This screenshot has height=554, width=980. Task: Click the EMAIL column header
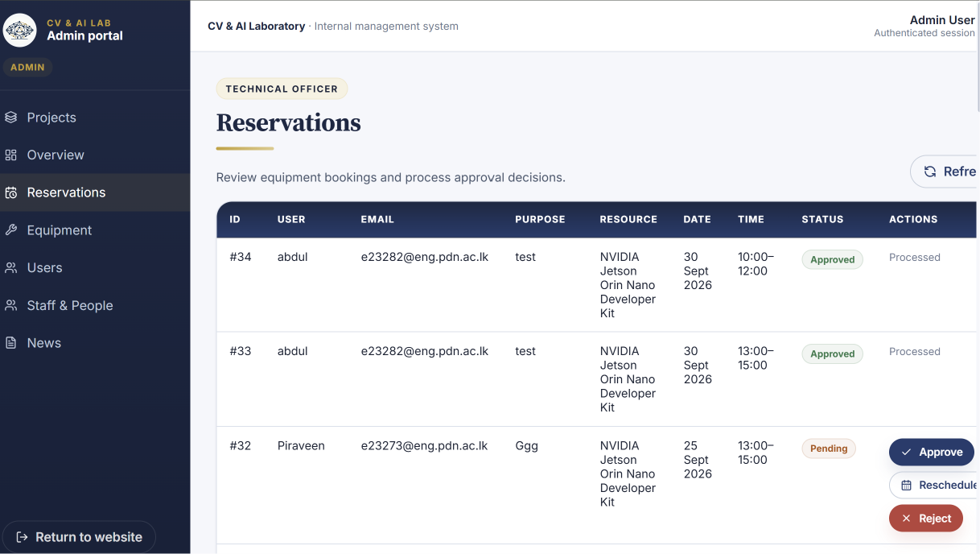(377, 219)
